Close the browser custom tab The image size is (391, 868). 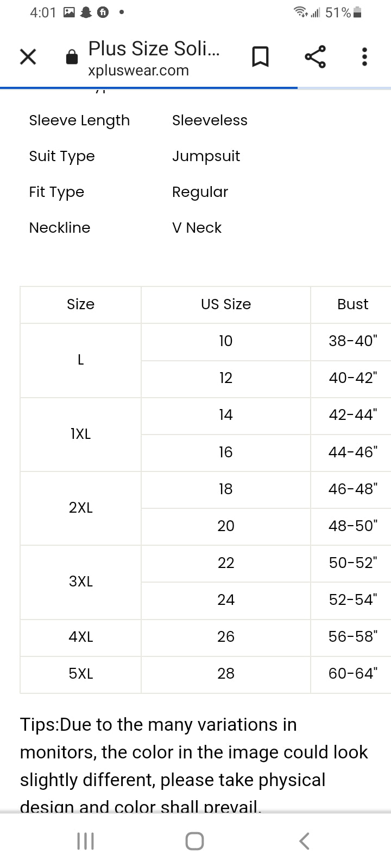coord(28,56)
